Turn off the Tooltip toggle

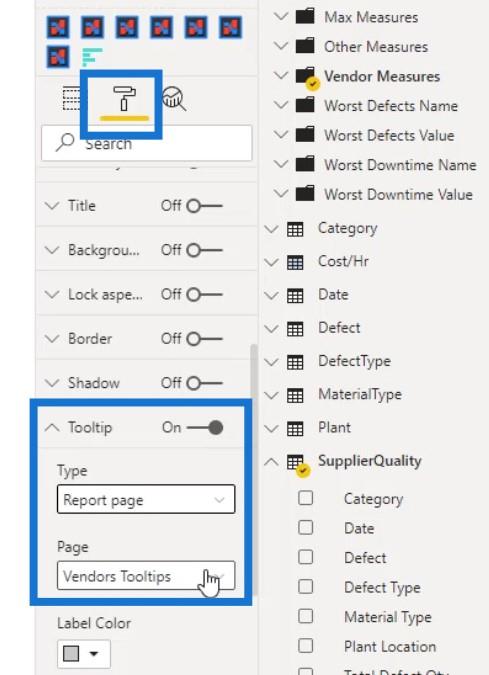point(205,427)
